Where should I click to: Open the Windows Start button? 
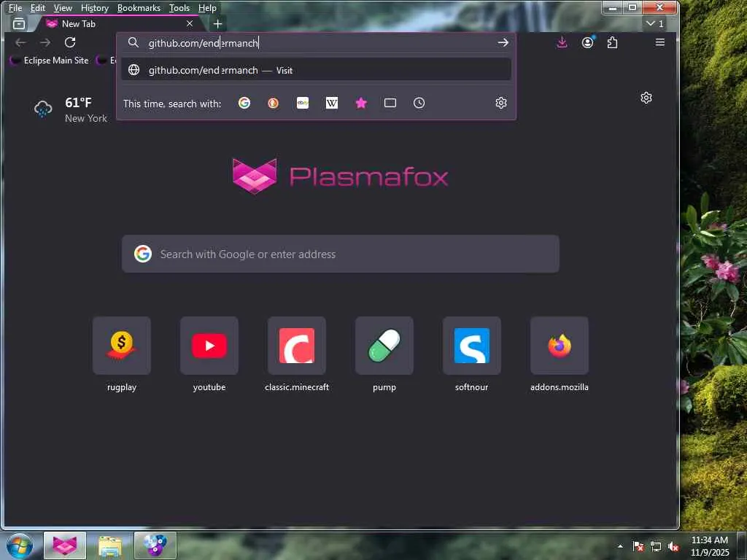[20, 545]
